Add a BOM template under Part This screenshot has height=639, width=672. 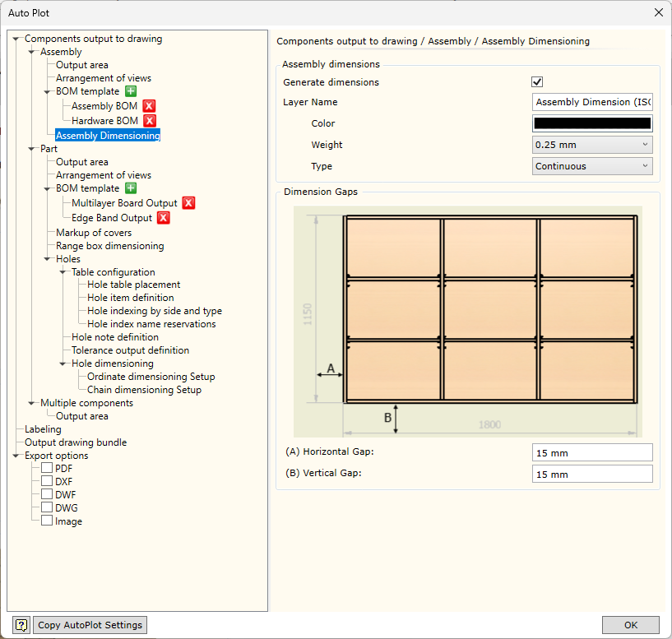[x=131, y=188]
